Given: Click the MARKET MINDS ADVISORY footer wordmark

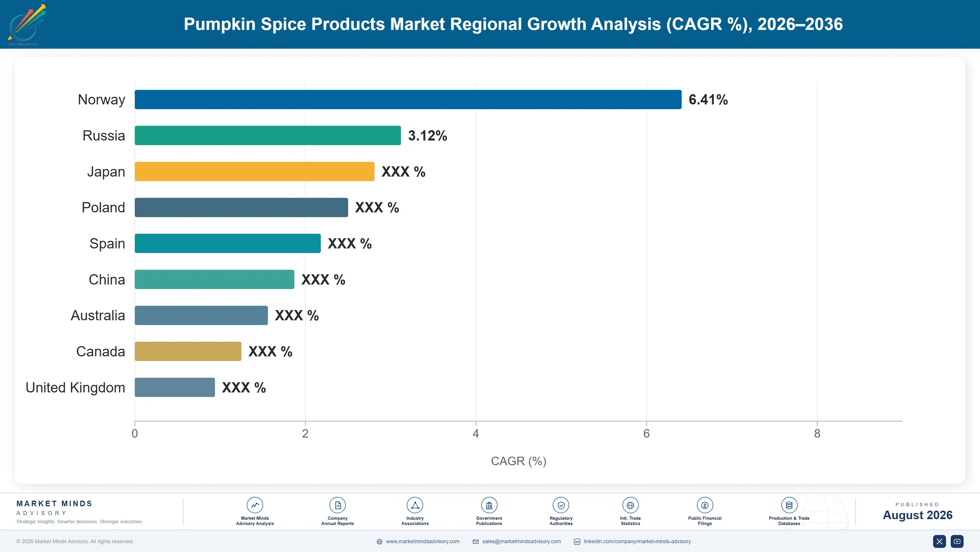Looking at the screenshot, I should (55, 508).
